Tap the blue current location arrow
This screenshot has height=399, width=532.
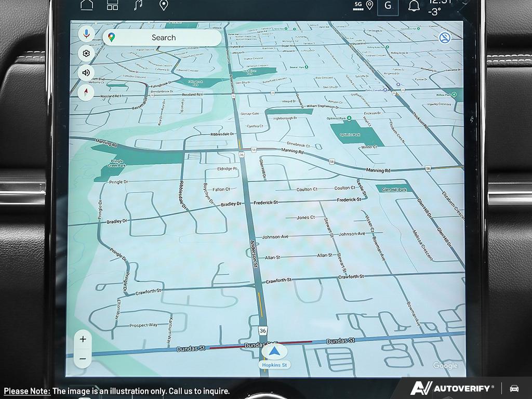(274, 351)
